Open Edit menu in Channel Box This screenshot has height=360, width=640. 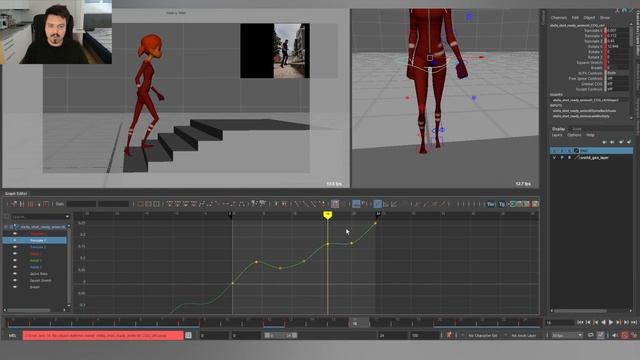[575, 18]
